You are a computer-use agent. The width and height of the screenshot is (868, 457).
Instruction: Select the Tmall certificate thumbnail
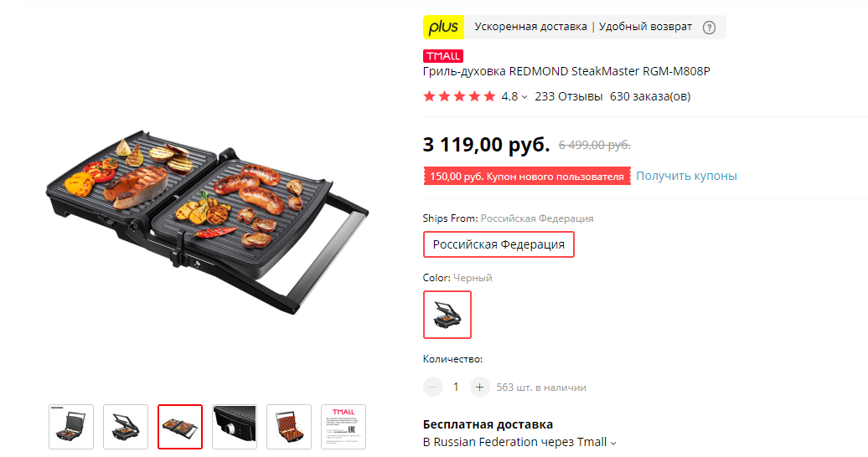[x=344, y=427]
